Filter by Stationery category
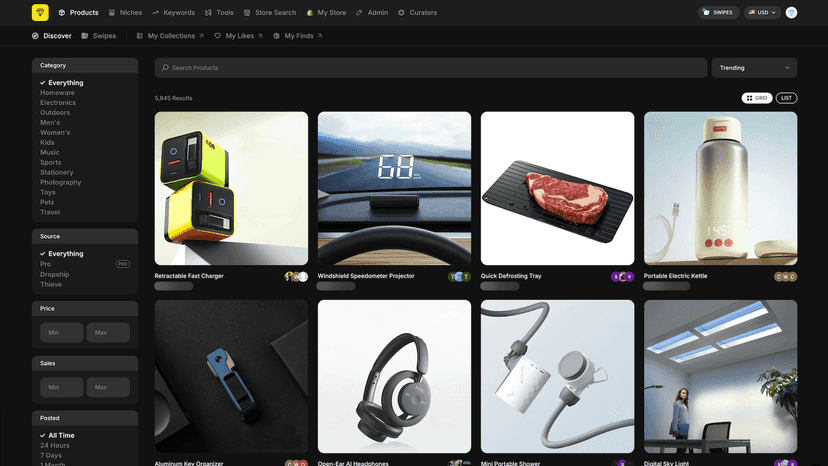 pyautogui.click(x=57, y=172)
